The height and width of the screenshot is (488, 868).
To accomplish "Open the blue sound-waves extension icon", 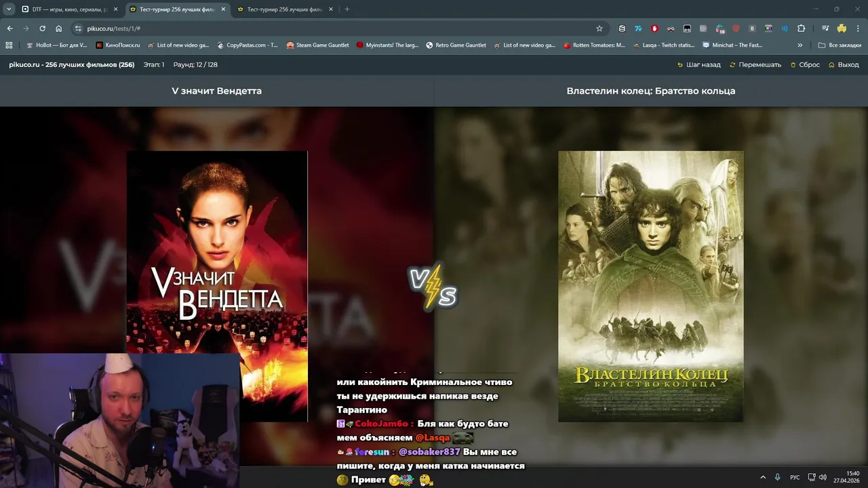I will tap(785, 28).
